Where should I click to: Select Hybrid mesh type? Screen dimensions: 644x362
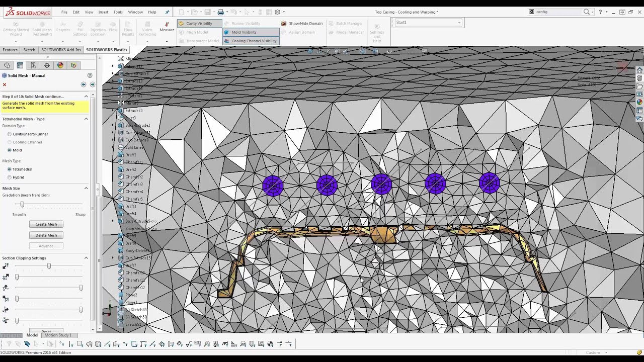[x=10, y=177]
